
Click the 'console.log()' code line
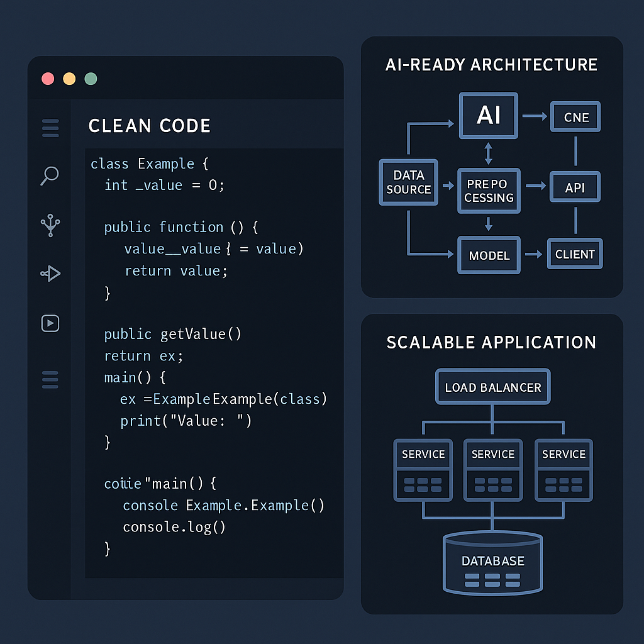174,527
